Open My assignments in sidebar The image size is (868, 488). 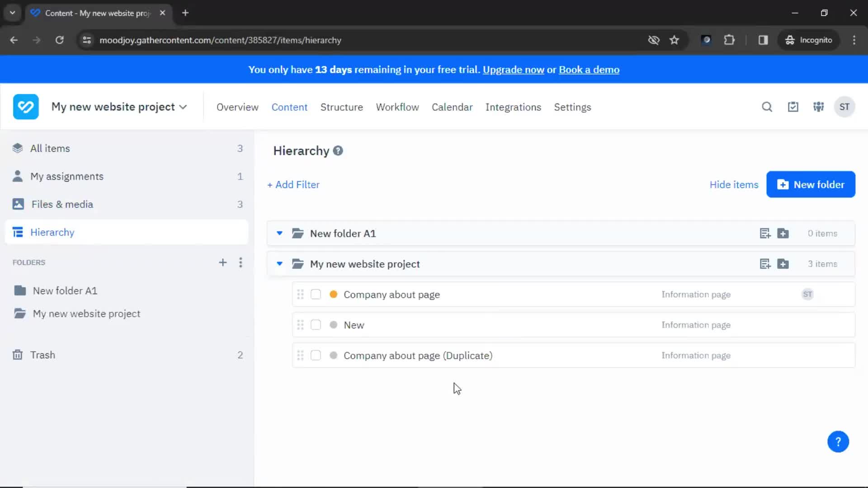pos(127,176)
